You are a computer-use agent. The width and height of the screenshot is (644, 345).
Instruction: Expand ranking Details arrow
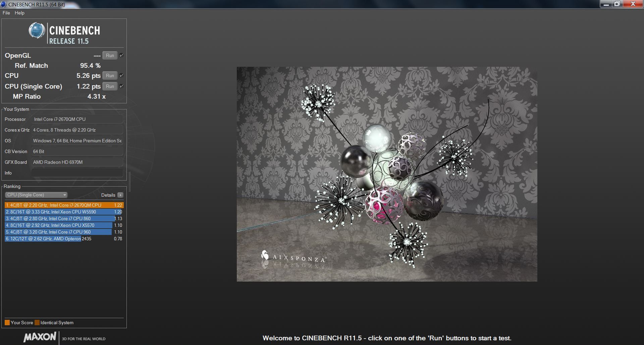coord(120,195)
